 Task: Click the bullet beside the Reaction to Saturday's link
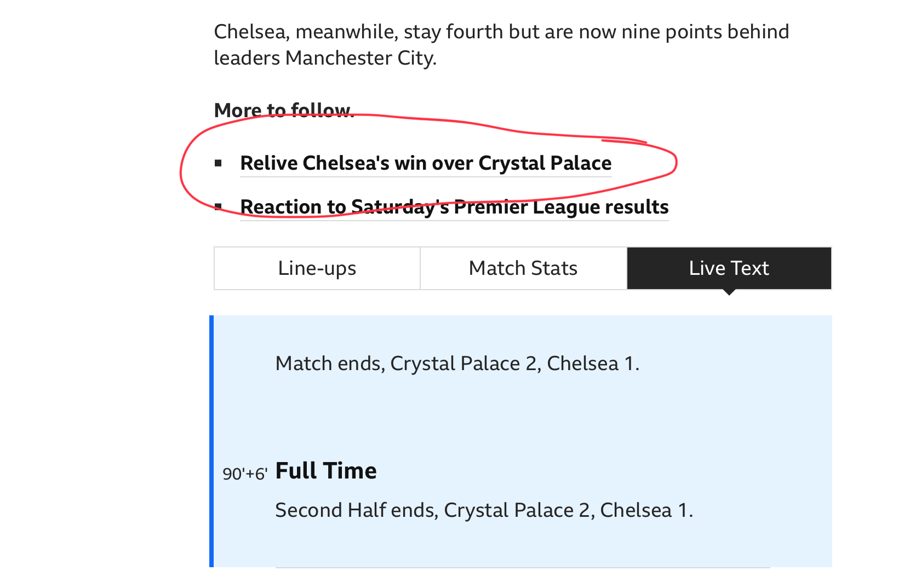(x=219, y=207)
